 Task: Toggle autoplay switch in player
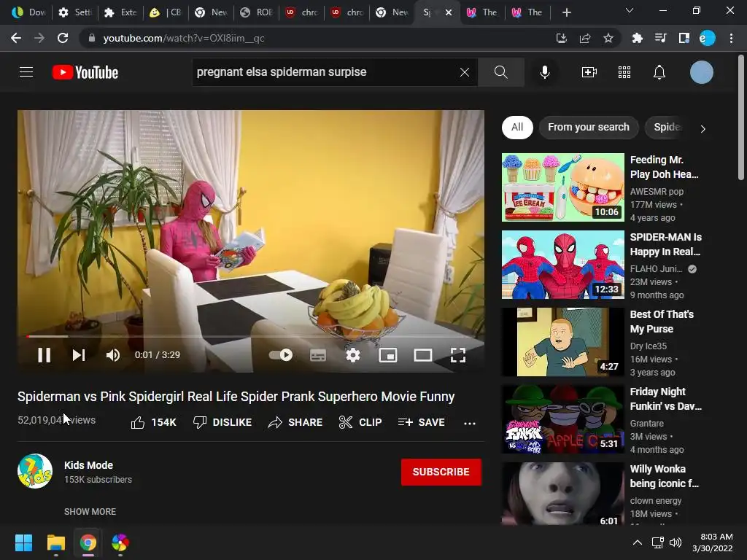click(x=281, y=355)
